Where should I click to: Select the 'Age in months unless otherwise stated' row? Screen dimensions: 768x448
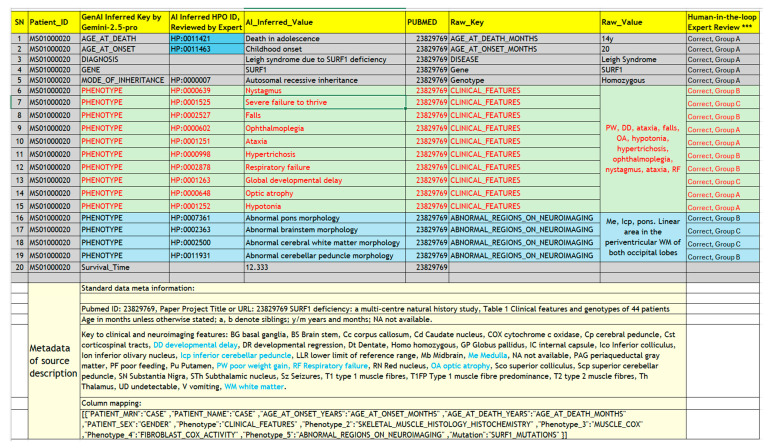tap(383, 319)
